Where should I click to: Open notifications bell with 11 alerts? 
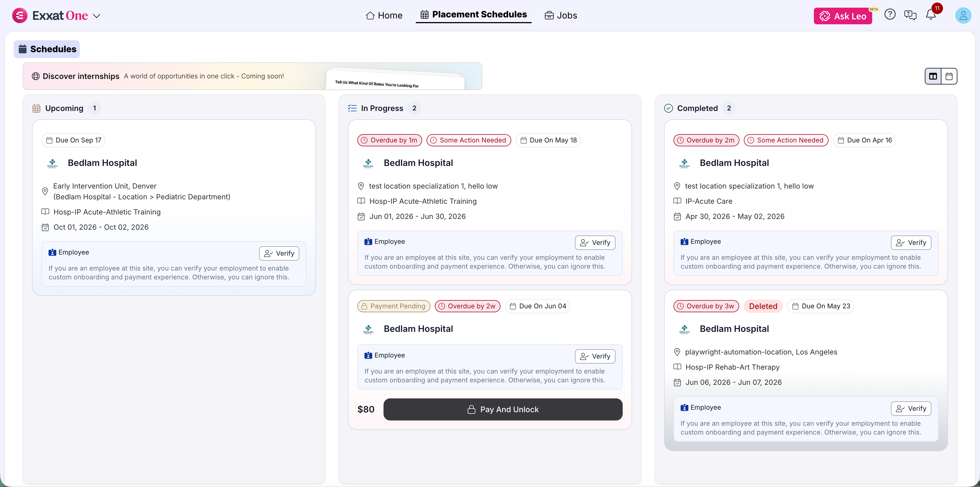coord(931,14)
